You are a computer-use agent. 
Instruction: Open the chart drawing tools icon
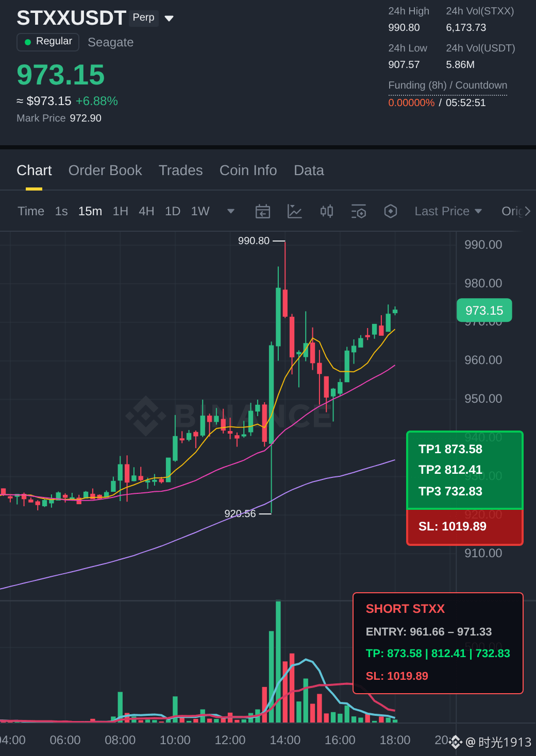pos(295,211)
